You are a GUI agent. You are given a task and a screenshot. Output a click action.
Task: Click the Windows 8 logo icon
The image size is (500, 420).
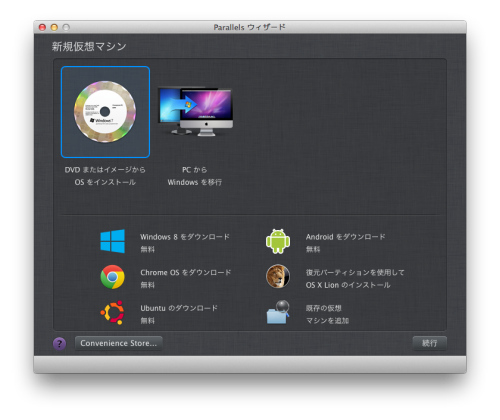[x=113, y=241]
